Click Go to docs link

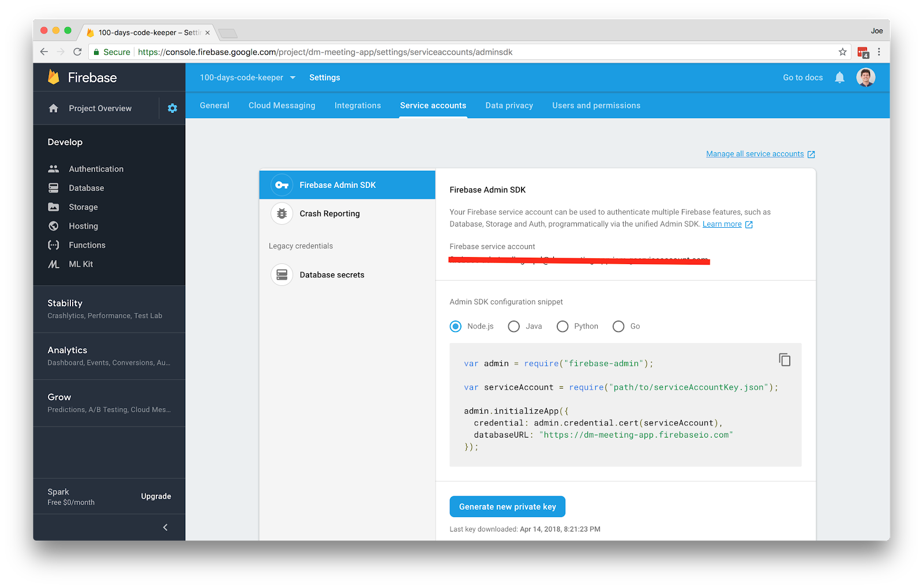pos(803,78)
